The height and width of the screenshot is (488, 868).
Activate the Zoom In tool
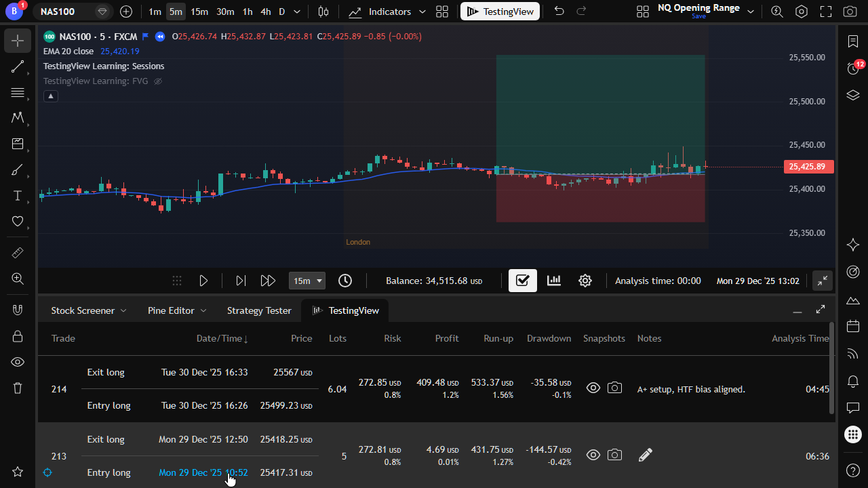click(x=18, y=279)
